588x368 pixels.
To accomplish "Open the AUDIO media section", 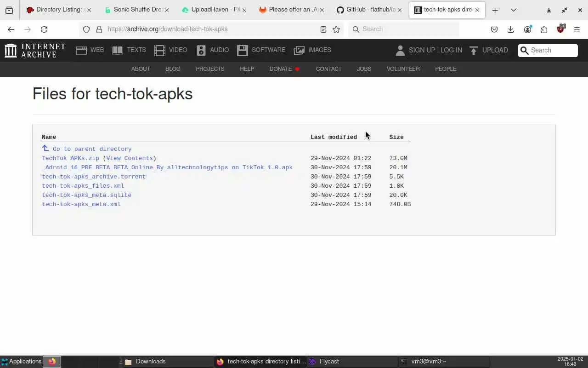I will tap(213, 50).
